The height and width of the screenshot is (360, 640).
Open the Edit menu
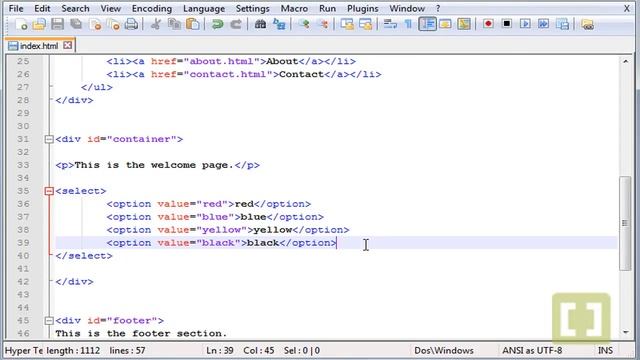pyautogui.click(x=42, y=9)
